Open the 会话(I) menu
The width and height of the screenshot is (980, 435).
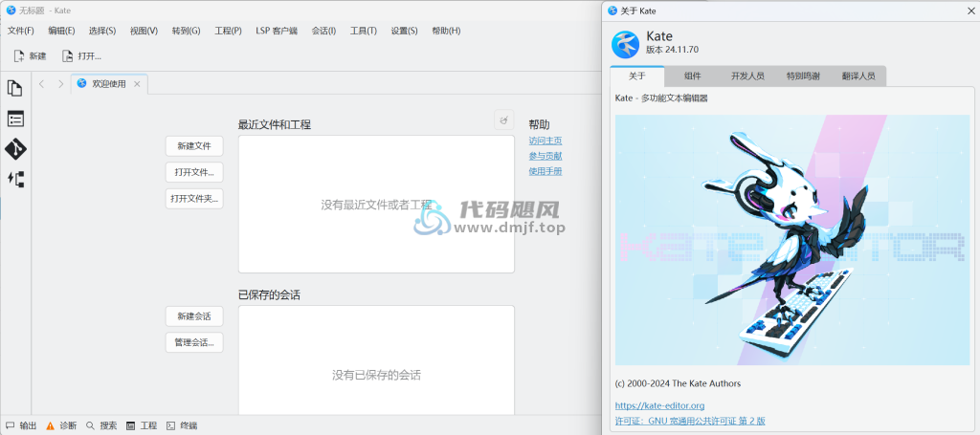[323, 31]
